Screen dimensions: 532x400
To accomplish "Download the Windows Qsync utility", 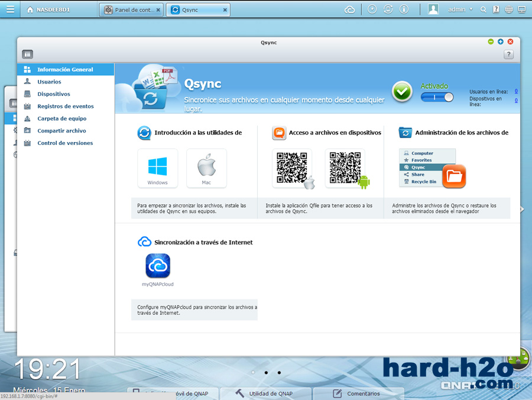I will [x=157, y=168].
